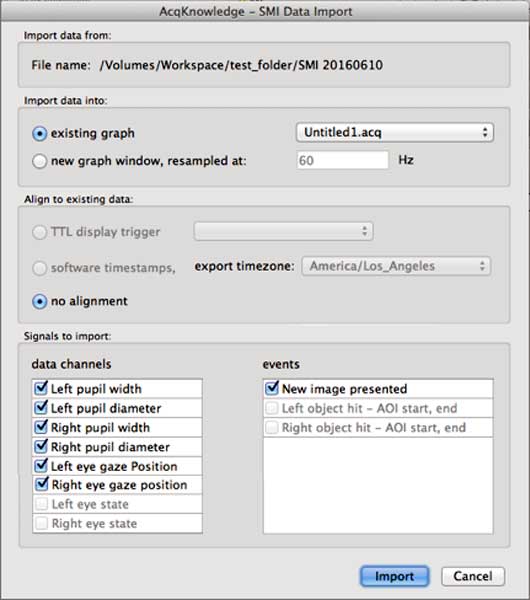Image resolution: width=530 pixels, height=600 pixels.
Task: Enable Right eye state channel
Action: tap(41, 523)
